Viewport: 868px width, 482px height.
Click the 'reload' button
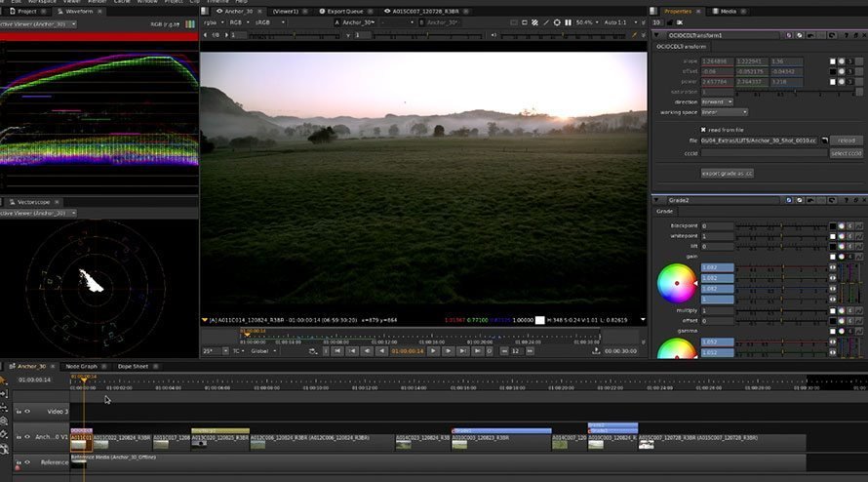[x=846, y=141]
